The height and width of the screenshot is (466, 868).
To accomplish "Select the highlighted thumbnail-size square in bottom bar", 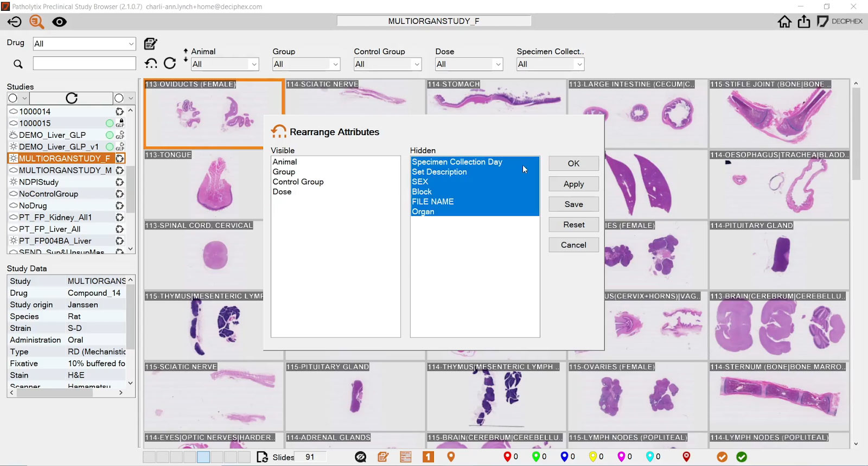I will coord(203,457).
